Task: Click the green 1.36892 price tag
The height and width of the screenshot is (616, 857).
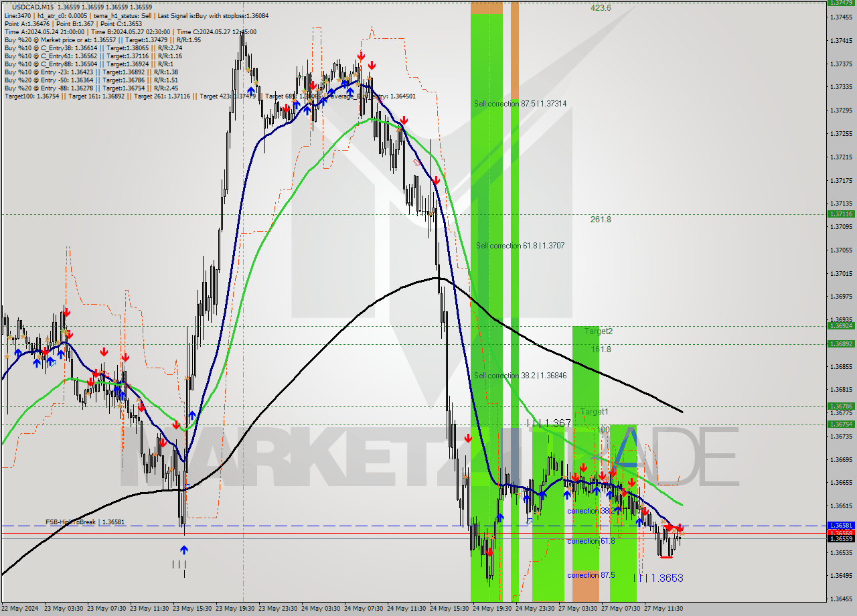Action: (840, 343)
